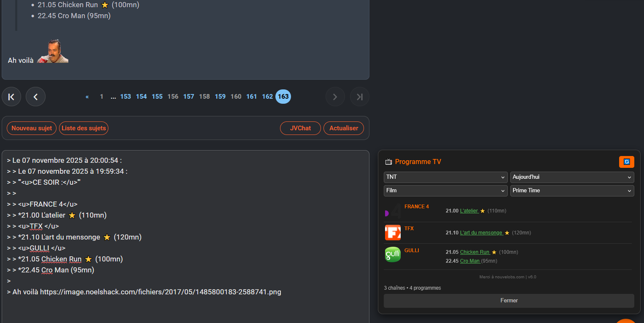
Task: Open the TNT channel group dropdown
Action: [x=445, y=177]
